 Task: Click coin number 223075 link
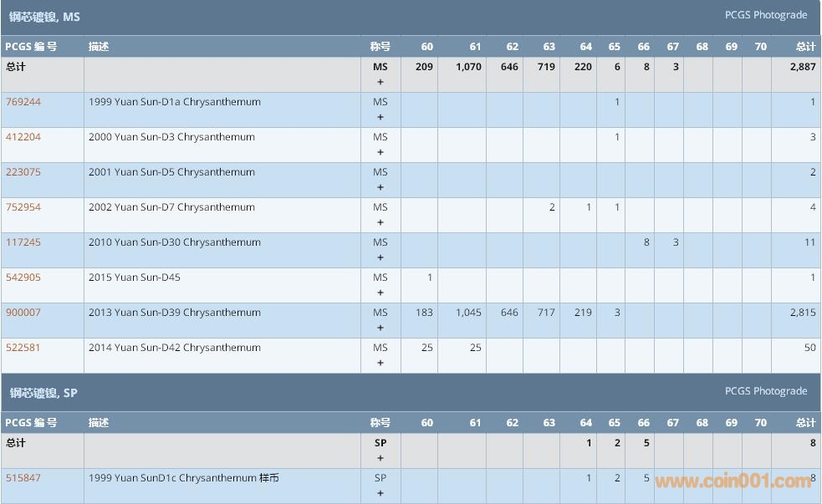click(23, 172)
